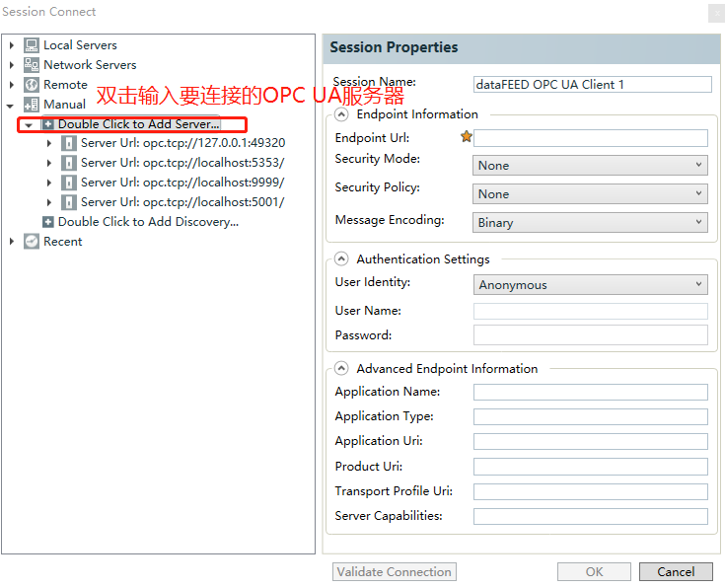
Task: Collapse the Authentication Settings section
Action: [342, 259]
